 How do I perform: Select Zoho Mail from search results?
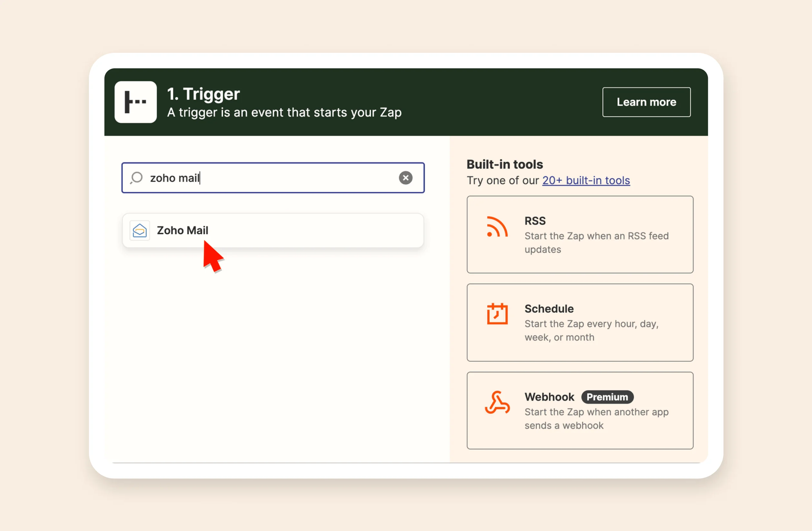pos(273,230)
